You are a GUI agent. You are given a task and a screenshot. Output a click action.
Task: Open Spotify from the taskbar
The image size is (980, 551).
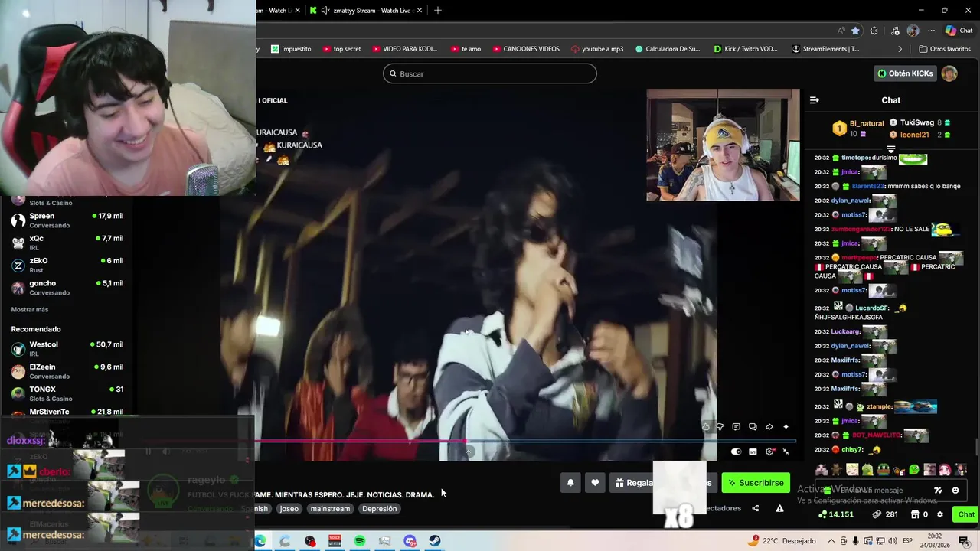[360, 541]
